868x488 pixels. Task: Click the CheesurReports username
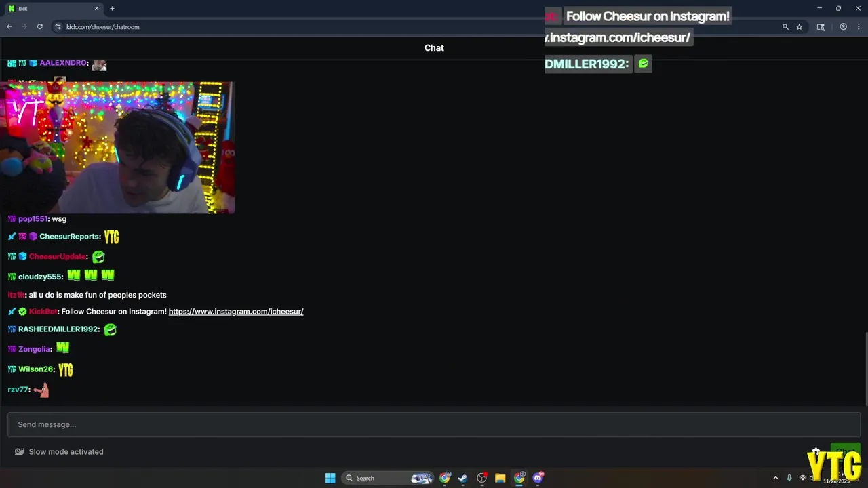point(70,237)
